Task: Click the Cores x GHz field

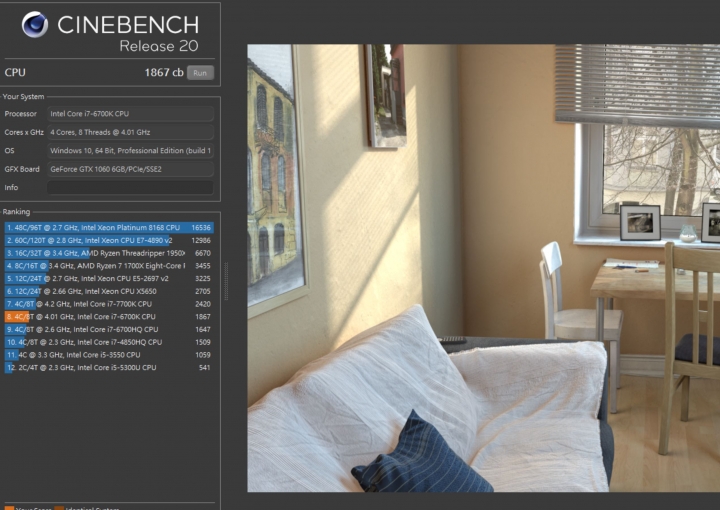Action: click(x=130, y=132)
